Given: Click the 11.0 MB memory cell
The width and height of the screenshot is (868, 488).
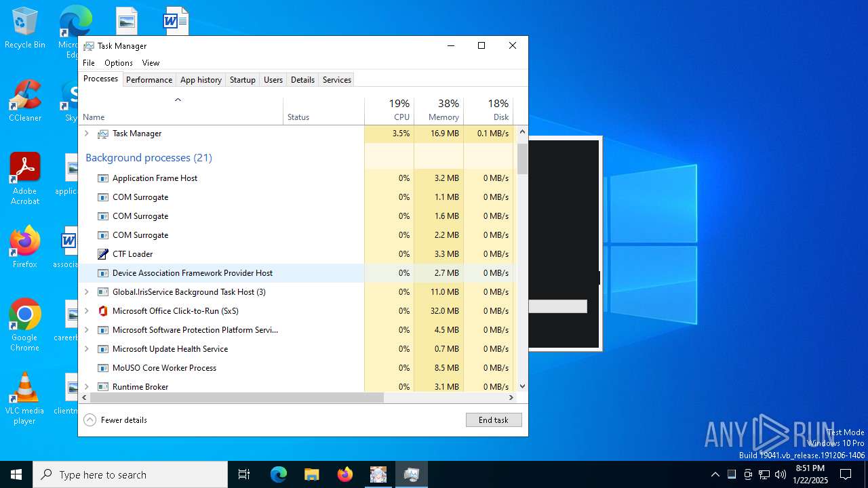Looking at the screenshot, I should coord(439,292).
